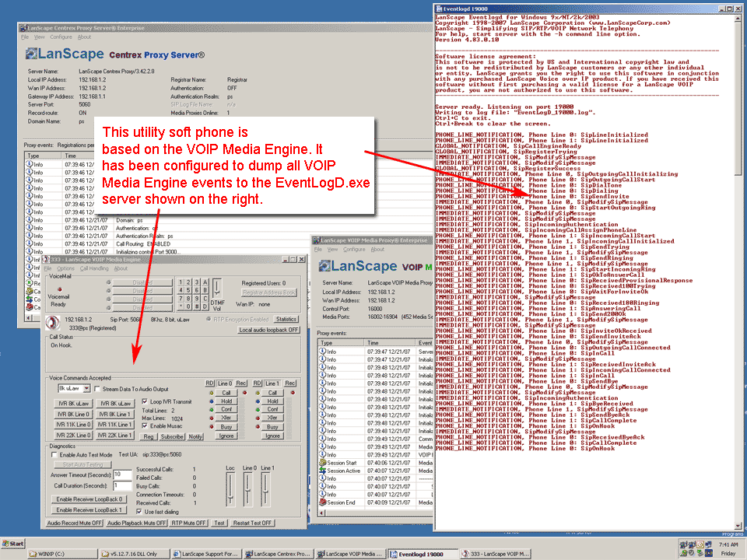Click the RTP Mute OFF button
This screenshot has width=747, height=560.
click(x=188, y=523)
